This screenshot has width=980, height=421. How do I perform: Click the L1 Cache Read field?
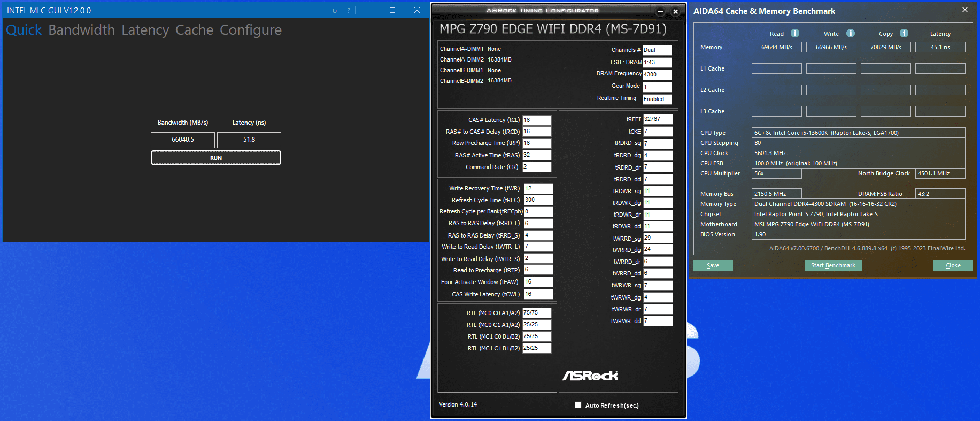(x=776, y=68)
